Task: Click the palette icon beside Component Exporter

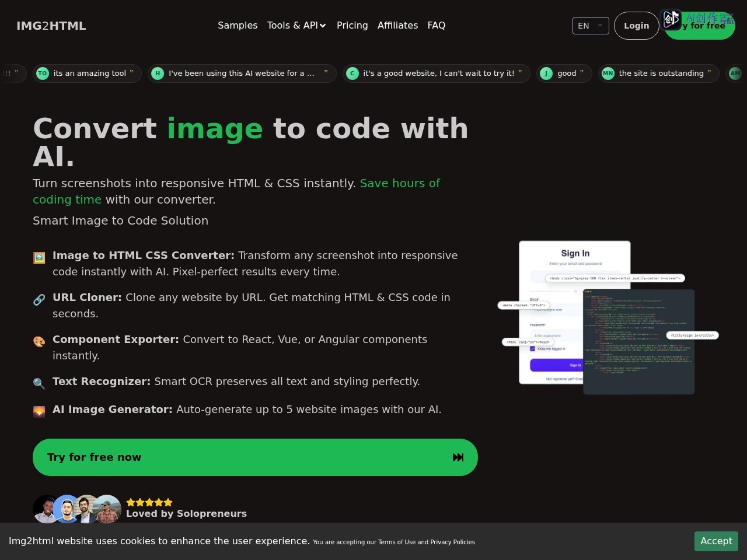Action: point(39,342)
